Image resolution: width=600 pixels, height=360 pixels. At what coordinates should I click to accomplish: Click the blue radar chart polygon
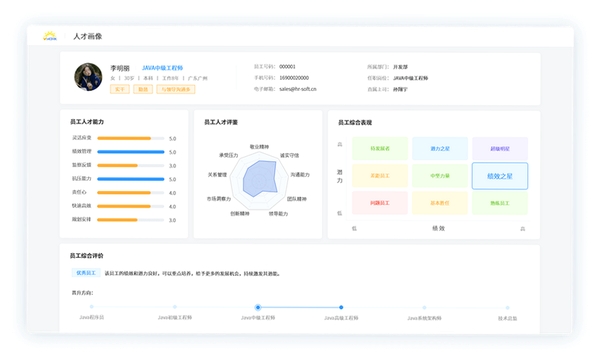pos(260,178)
